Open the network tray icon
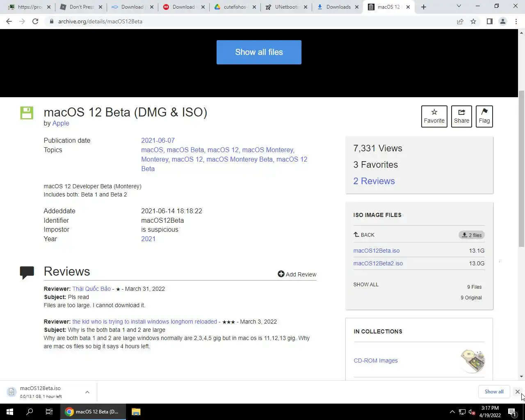This screenshot has height=420, width=525. [462, 412]
